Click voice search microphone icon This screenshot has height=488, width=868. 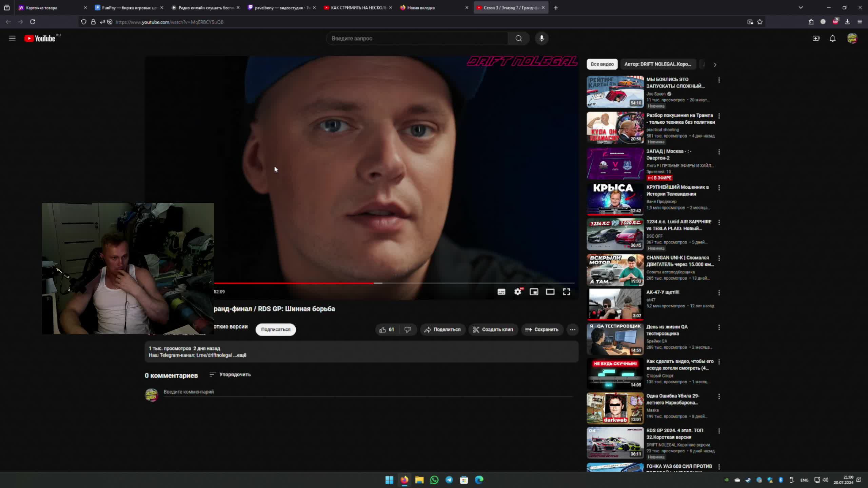pyautogui.click(x=541, y=38)
